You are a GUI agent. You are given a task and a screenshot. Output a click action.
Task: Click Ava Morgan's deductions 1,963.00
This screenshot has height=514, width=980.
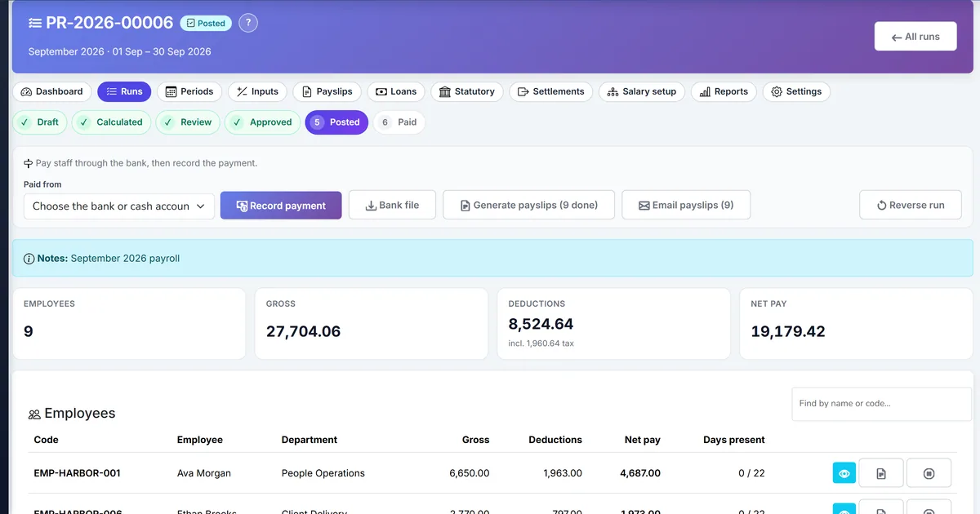[563, 473]
